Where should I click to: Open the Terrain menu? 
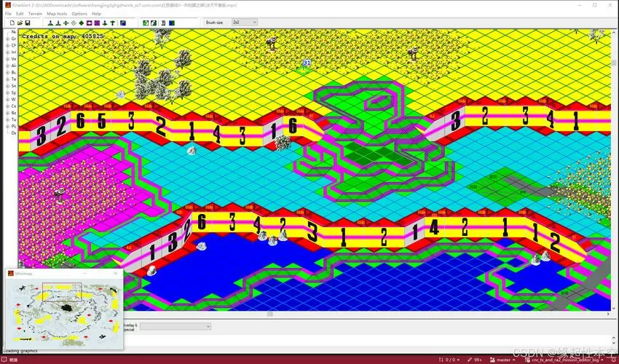point(35,14)
